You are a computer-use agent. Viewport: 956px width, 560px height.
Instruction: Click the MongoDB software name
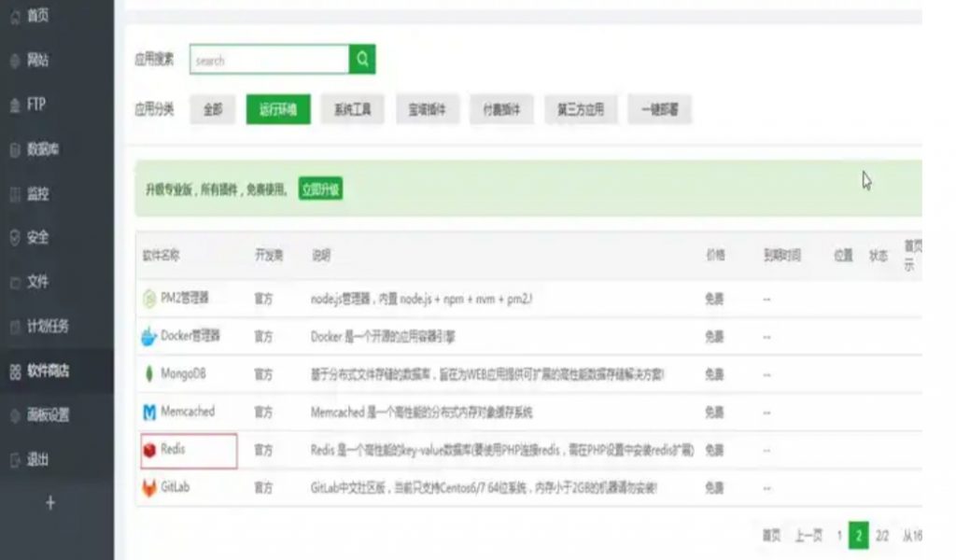[183, 373]
